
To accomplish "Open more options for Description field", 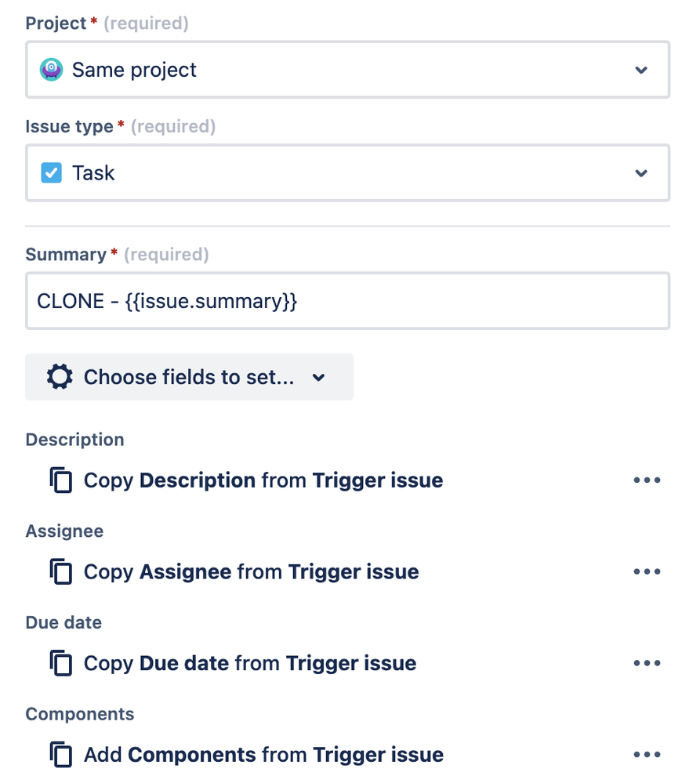I will [647, 480].
